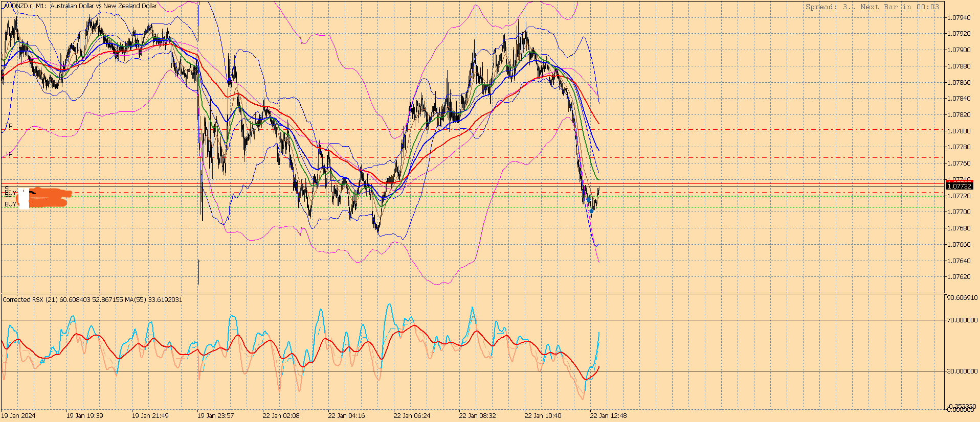This screenshot has width=980, height=422.
Task: Click the 1.07900 price axis label
Action: 959,50
